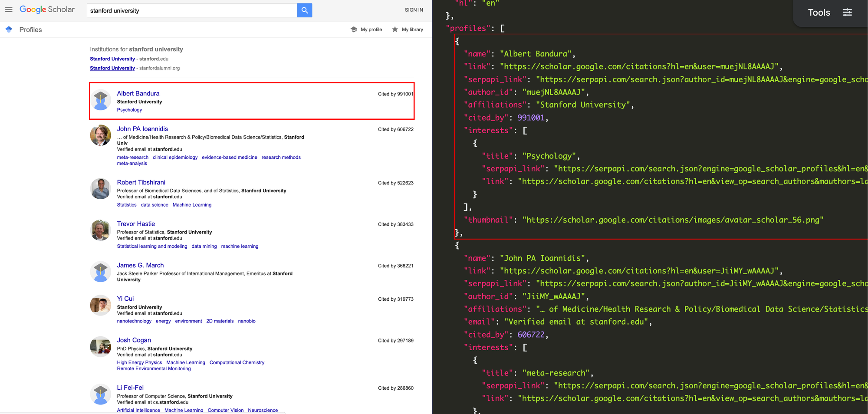
Task: Click Cited by 991001 text
Action: coord(395,94)
